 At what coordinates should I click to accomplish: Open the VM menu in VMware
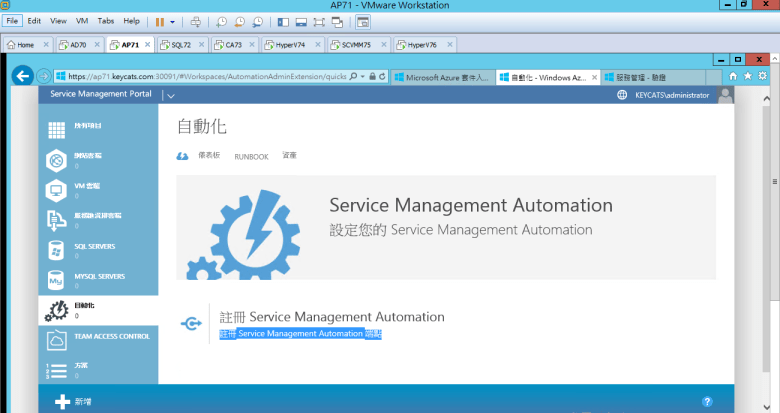coord(81,21)
